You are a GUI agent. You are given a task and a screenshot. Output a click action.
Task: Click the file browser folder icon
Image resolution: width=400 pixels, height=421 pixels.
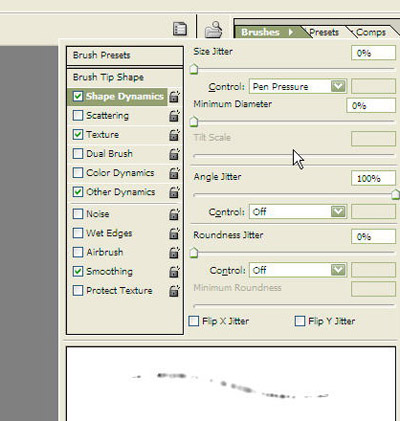click(214, 29)
